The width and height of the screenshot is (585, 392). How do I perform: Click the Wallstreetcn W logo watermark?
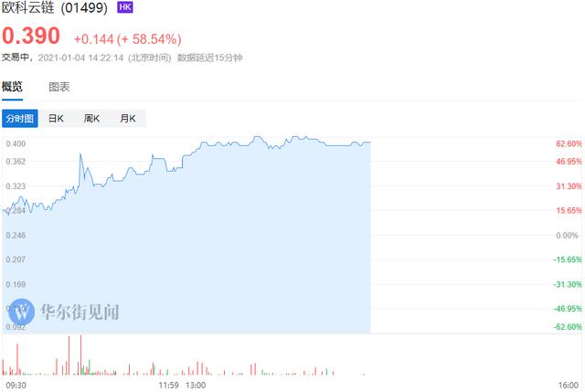click(22, 312)
